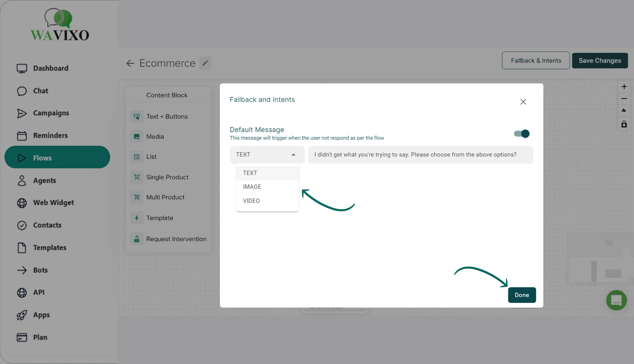Click the Save Changes button
Screen dimensions: 634x364
600,60
